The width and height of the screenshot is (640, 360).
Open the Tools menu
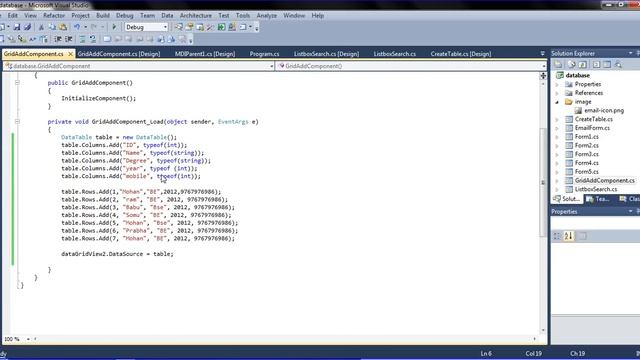pyautogui.click(x=243, y=16)
